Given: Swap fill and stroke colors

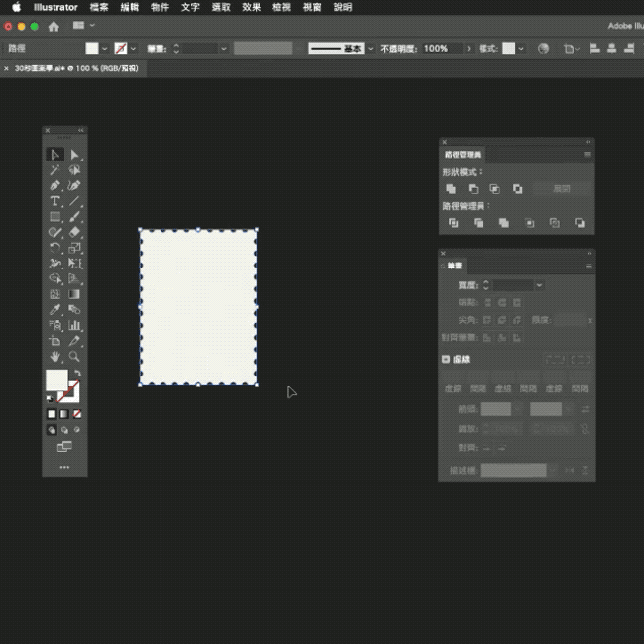Looking at the screenshot, I should [x=77, y=373].
